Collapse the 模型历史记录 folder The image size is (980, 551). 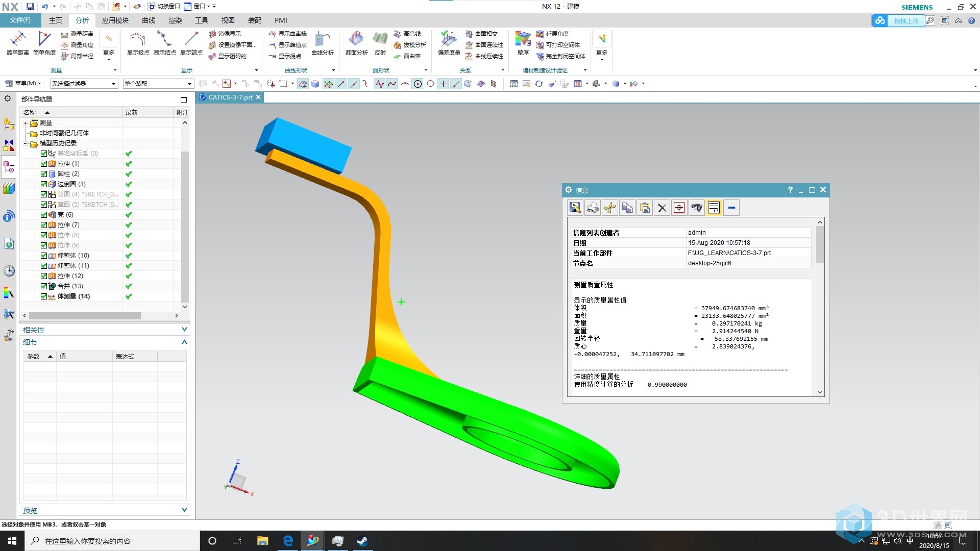25,143
